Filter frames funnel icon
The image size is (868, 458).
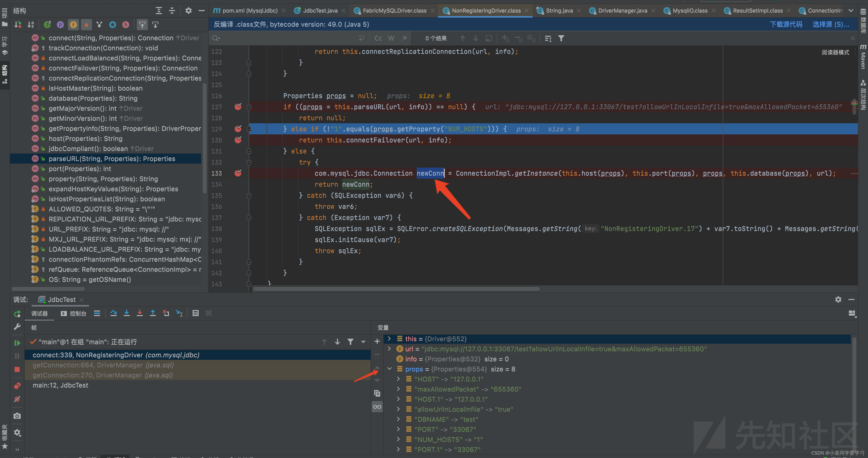[x=351, y=342]
